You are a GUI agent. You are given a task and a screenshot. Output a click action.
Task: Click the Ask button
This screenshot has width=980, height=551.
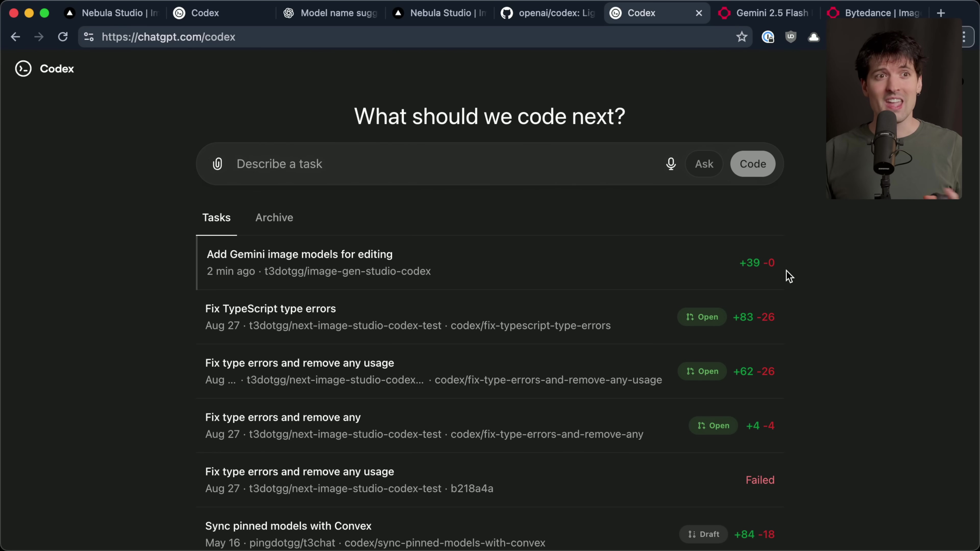tap(704, 164)
